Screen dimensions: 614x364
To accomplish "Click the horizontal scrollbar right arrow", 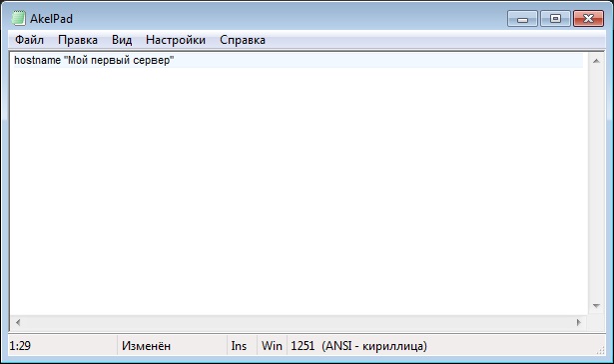I will pyautogui.click(x=579, y=322).
